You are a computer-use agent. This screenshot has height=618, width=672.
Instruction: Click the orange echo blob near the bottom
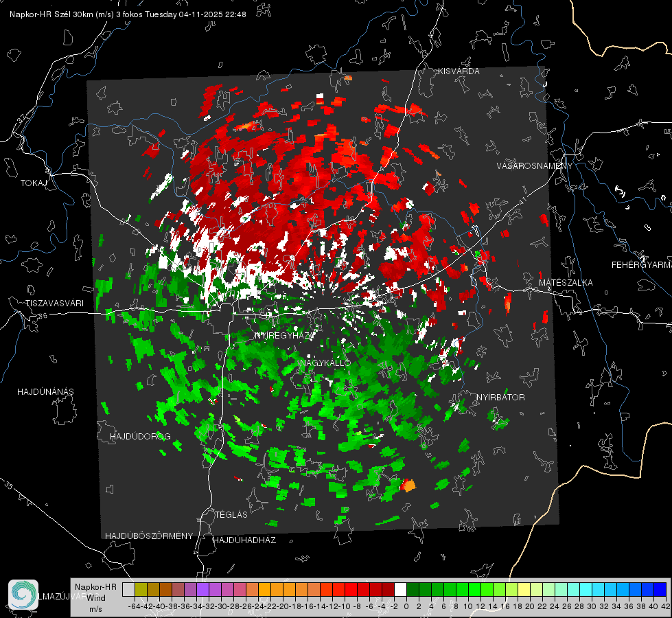pos(409,485)
